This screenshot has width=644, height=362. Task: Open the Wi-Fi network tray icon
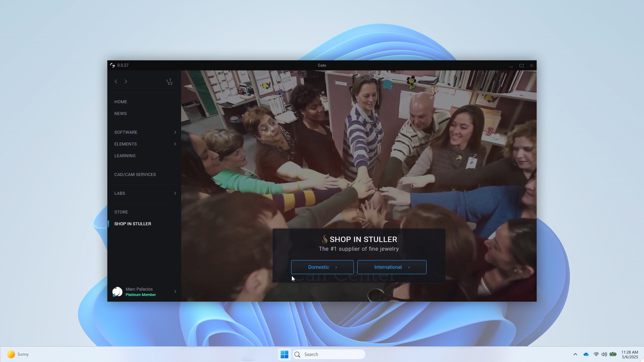pos(596,354)
